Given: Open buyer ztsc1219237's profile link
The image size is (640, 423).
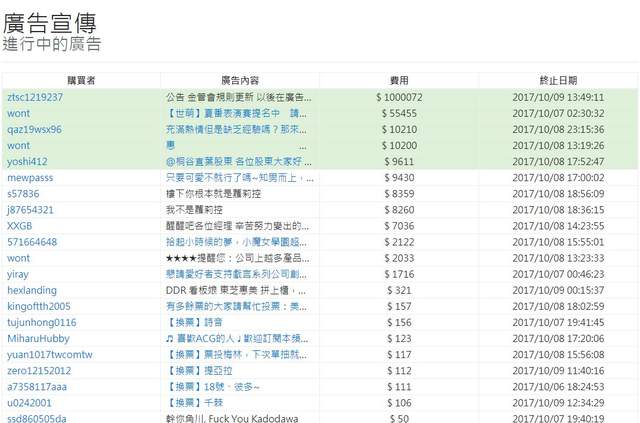Looking at the screenshot, I should click(35, 98).
